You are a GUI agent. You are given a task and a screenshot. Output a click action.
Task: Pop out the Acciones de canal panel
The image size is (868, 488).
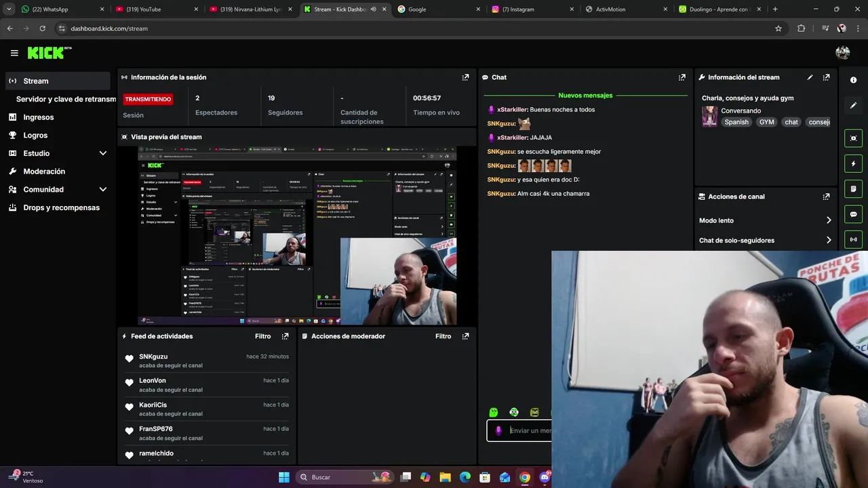(x=826, y=197)
